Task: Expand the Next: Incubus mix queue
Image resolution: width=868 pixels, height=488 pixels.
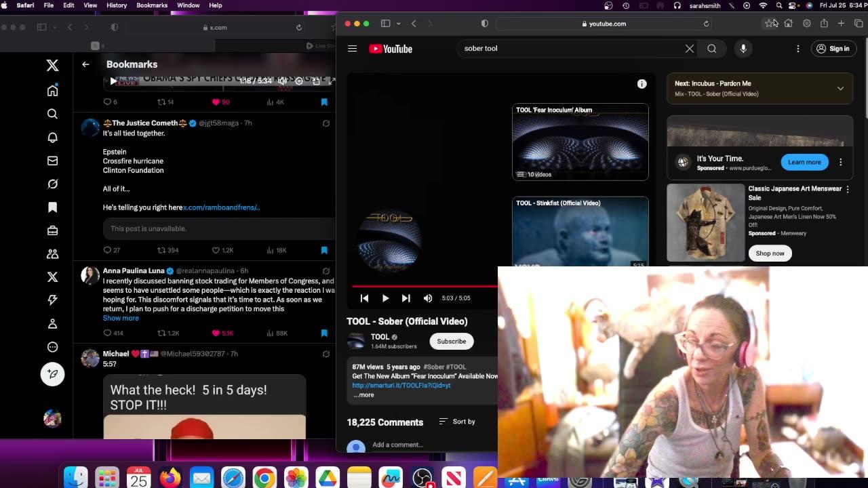Action: pos(840,89)
